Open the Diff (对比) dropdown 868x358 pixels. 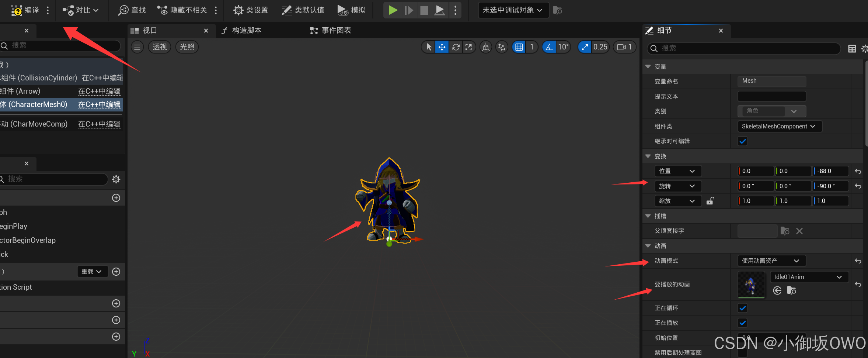coord(81,10)
